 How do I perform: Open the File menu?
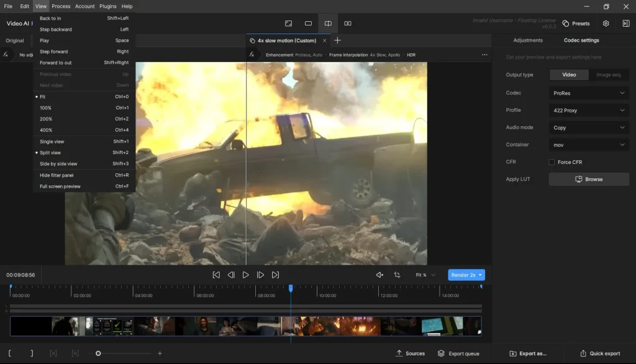point(8,6)
